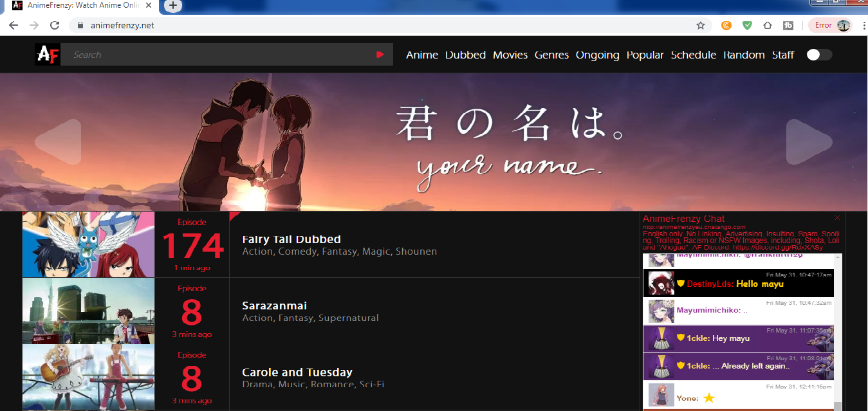Click the Error profile button

point(832,26)
